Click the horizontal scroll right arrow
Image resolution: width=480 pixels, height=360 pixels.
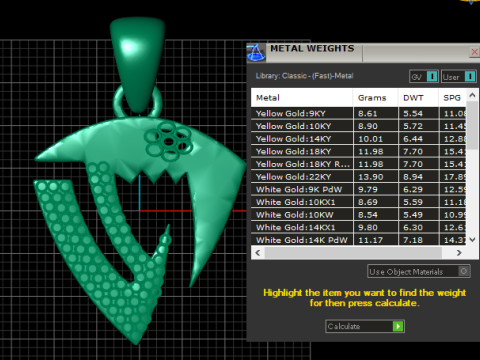pos(459,253)
